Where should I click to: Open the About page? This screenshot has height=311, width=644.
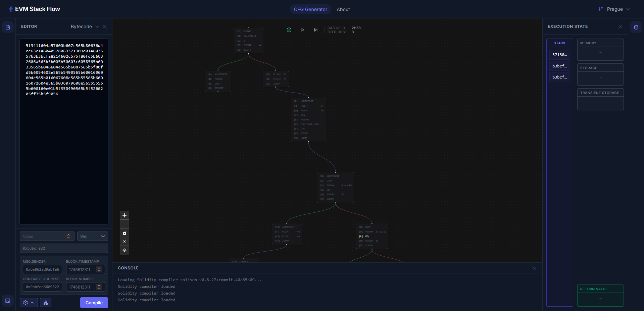pos(343,9)
